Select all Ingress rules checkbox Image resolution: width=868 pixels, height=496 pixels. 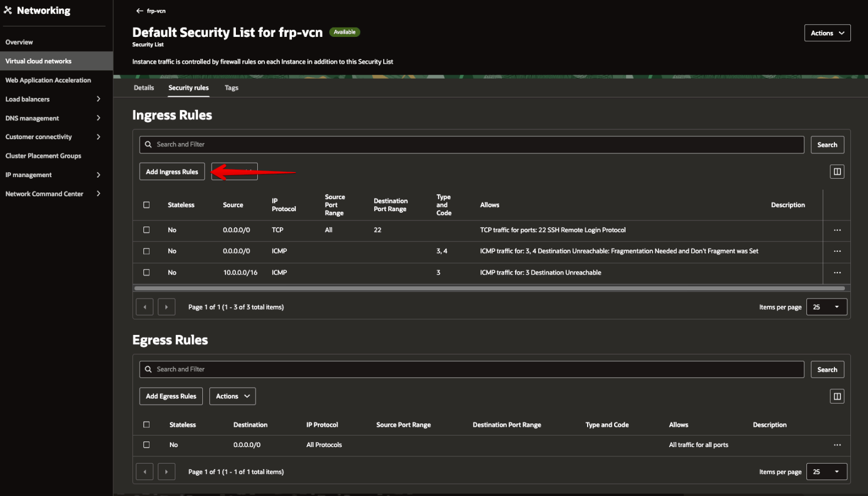146,205
